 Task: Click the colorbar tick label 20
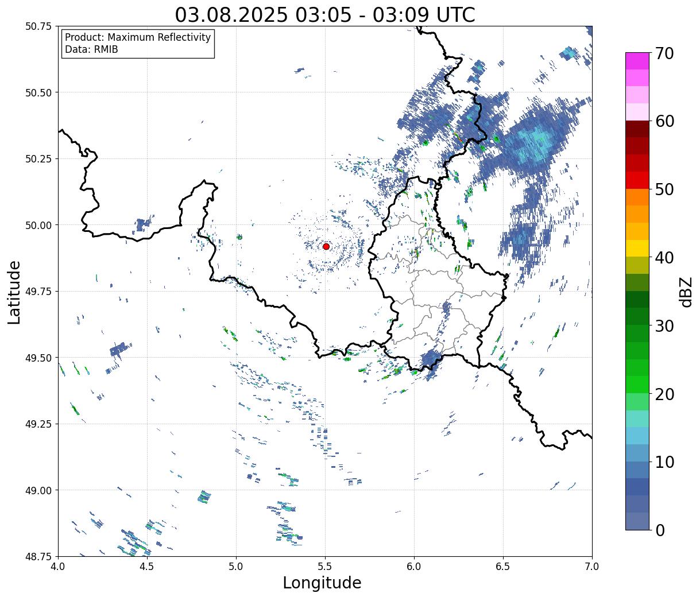(x=664, y=394)
